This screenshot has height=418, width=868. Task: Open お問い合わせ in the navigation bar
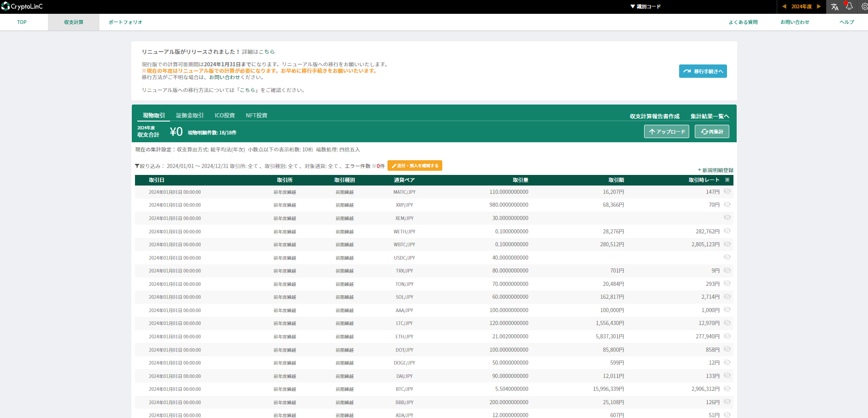tap(795, 22)
